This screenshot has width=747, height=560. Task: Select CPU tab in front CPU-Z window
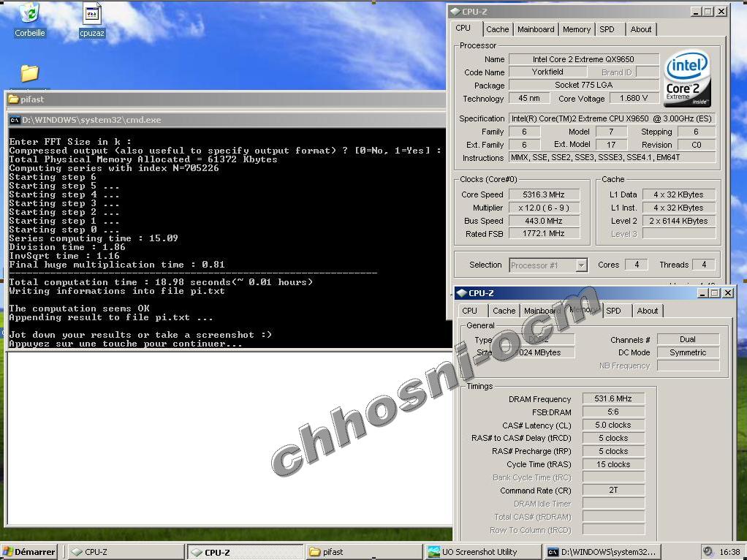coord(470,311)
